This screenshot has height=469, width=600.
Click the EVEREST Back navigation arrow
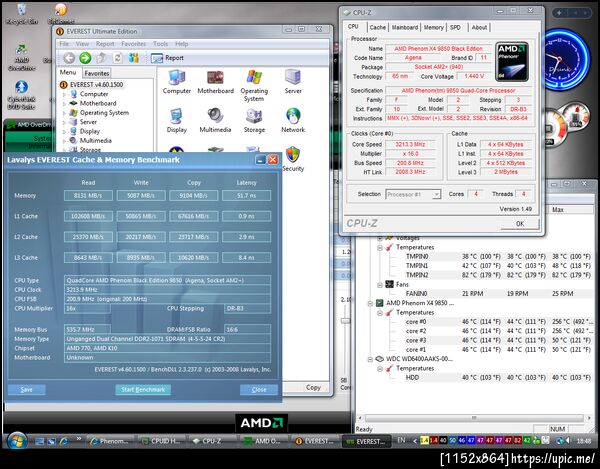pyautogui.click(x=69, y=58)
